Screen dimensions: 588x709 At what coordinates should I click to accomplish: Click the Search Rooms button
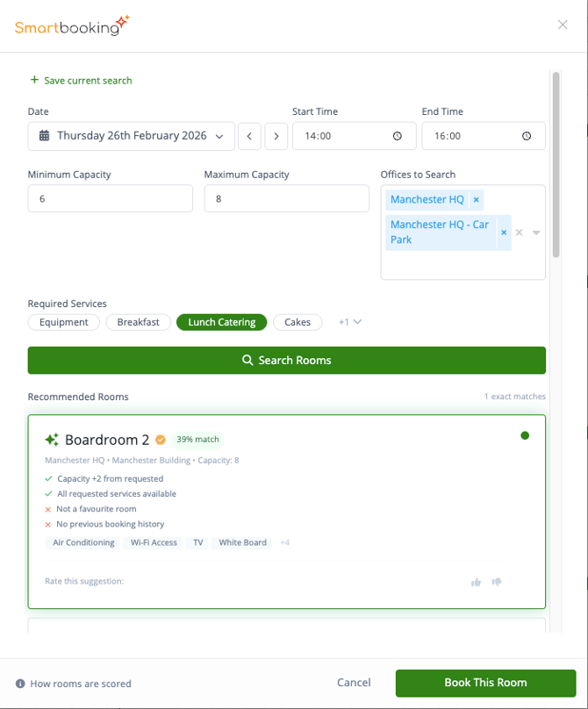286,360
